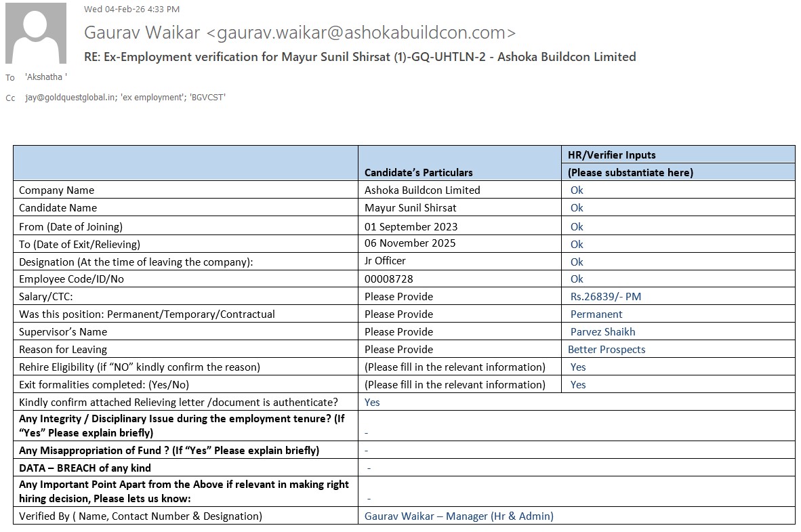Image resolution: width=801 pixels, height=532 pixels.
Task: Select the Rehire Eligibility row label
Action: click(140, 367)
